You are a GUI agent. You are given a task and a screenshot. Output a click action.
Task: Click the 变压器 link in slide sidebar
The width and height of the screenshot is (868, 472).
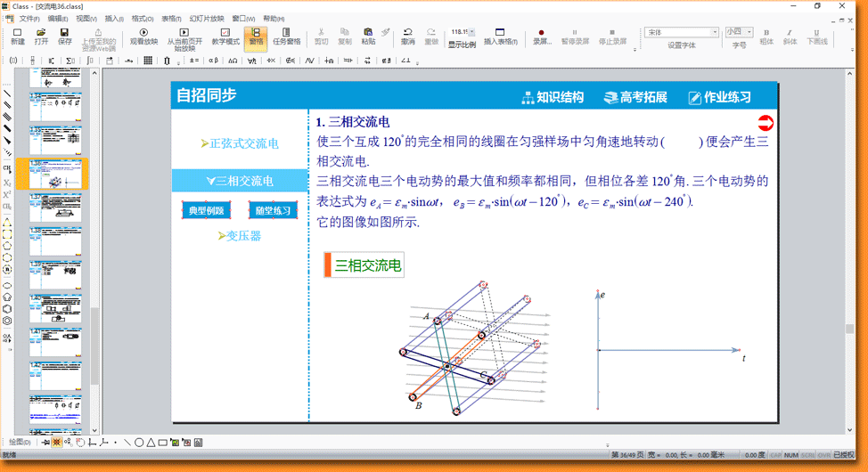pyautogui.click(x=243, y=236)
